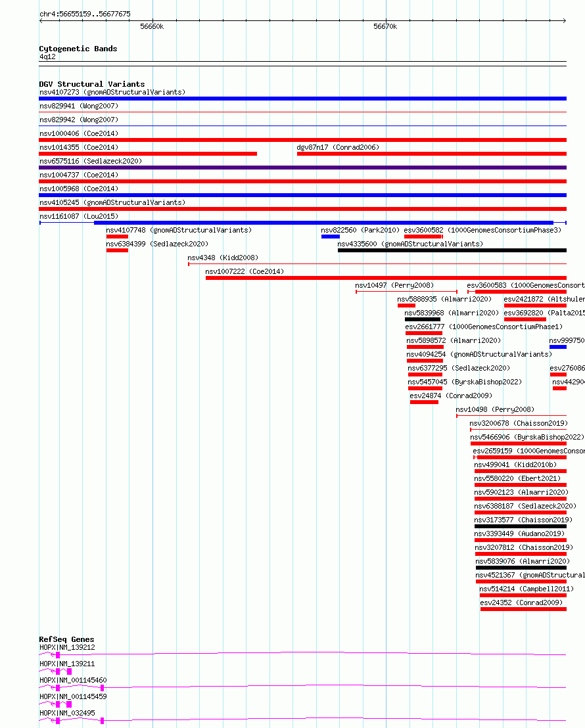Click nsv6384399 (Sedlazeck2020) label
Image resolution: width=585 pixels, height=728 pixels.
[157, 244]
